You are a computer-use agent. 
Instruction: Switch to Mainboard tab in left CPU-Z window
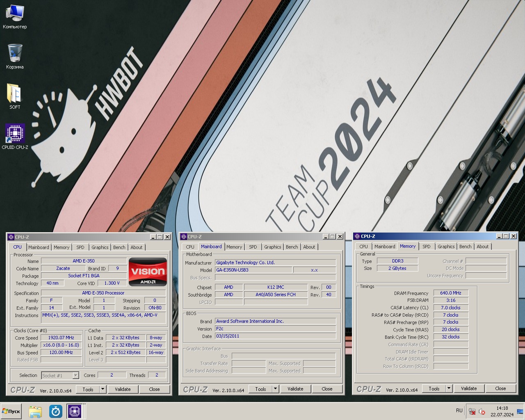pyautogui.click(x=39, y=247)
